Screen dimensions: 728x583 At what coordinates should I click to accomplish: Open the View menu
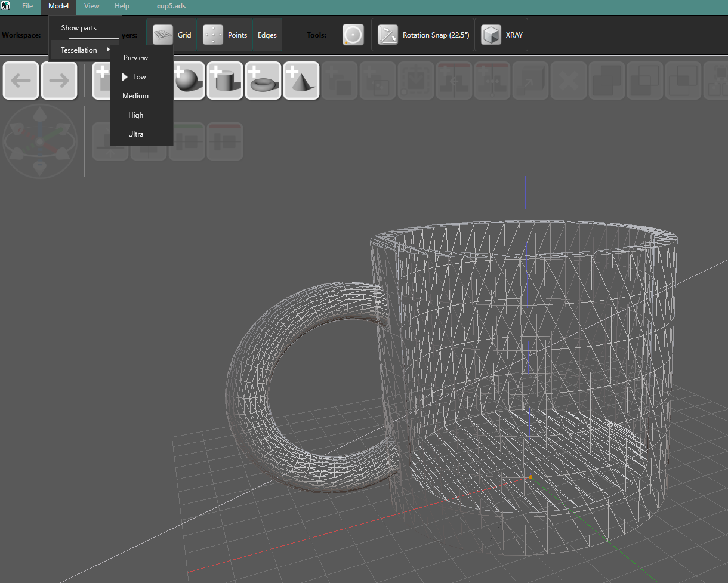[x=91, y=6]
